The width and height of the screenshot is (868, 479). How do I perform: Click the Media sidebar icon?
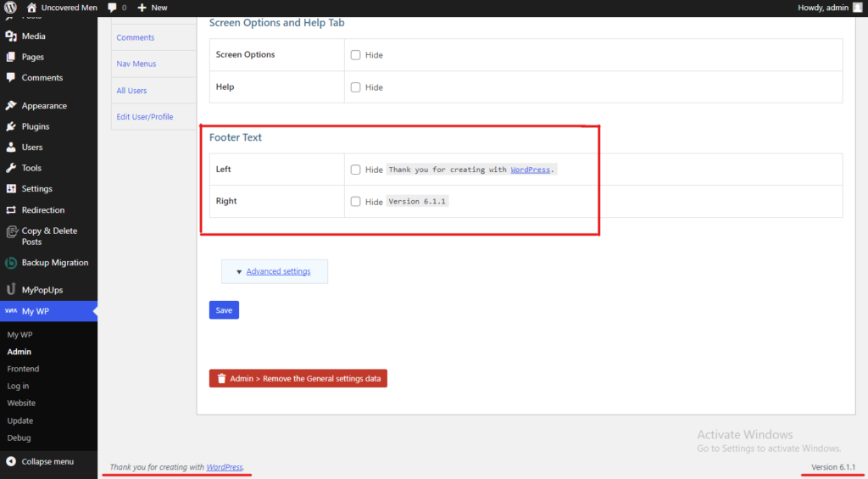pyautogui.click(x=10, y=36)
